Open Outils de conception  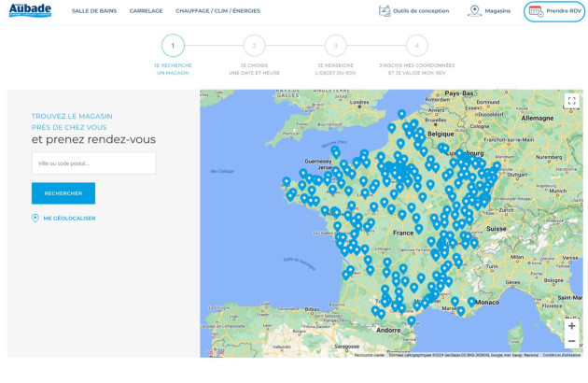coord(413,11)
